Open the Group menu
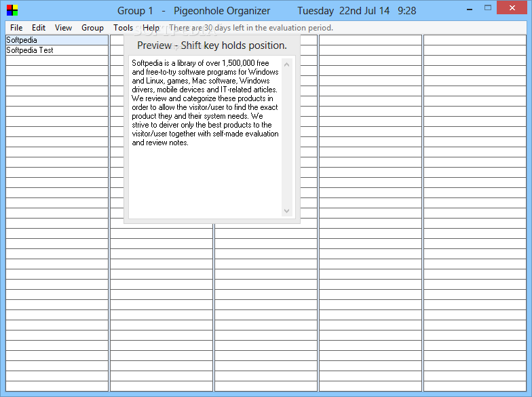Image resolution: width=532 pixels, height=397 pixels. (92, 28)
